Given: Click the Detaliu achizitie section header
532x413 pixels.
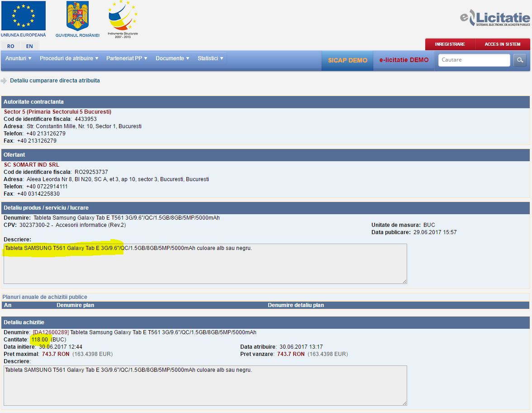Looking at the screenshot, I should [265, 322].
